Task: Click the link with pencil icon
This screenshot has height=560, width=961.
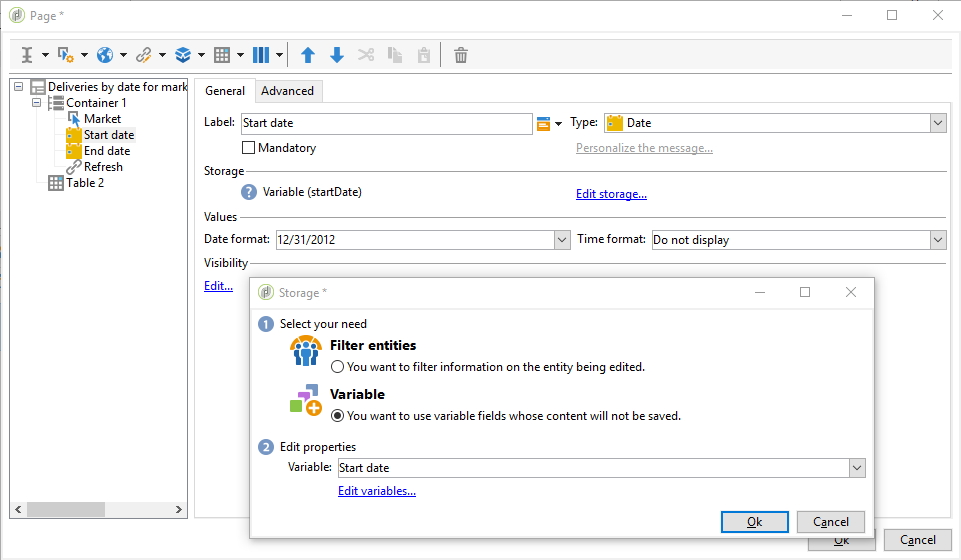Action: pos(143,55)
